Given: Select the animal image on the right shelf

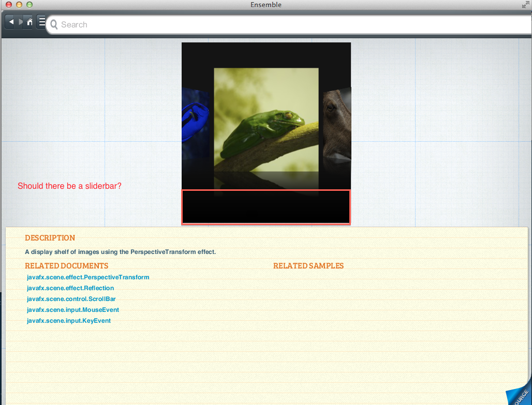Looking at the screenshot, I should pos(337,123).
